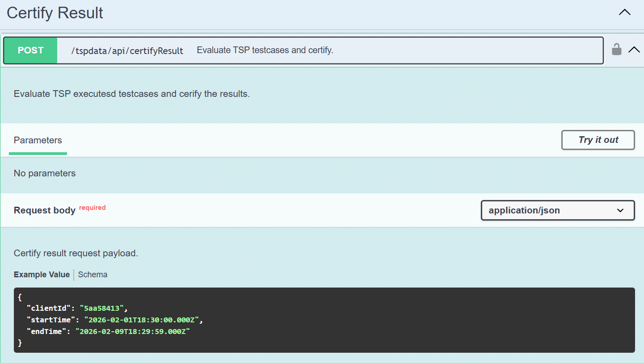644x363 pixels.
Task: Open the Parameters tab
Action: point(38,140)
